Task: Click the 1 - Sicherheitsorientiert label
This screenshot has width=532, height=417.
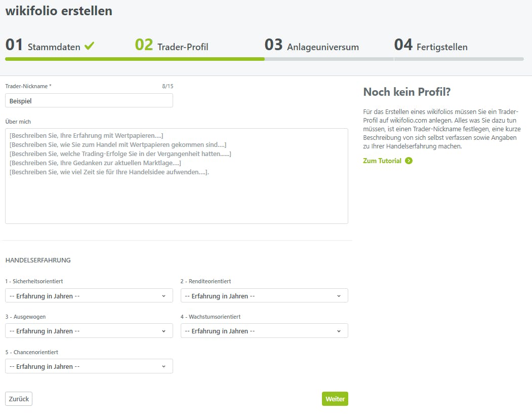Action: 34,281
